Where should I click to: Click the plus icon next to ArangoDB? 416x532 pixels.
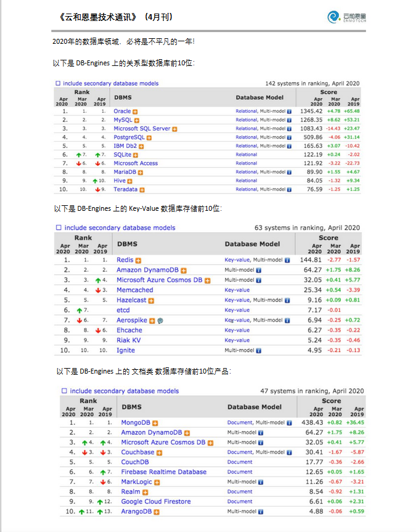coord(157,512)
